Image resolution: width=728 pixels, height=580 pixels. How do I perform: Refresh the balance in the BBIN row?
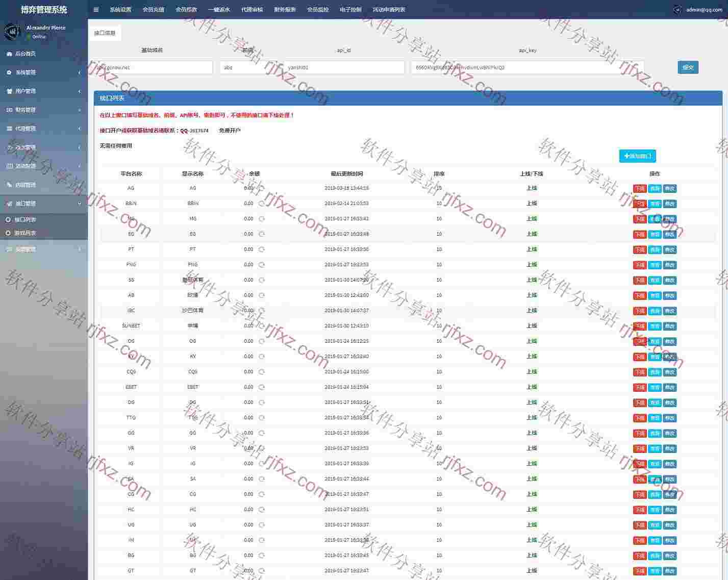262,204
